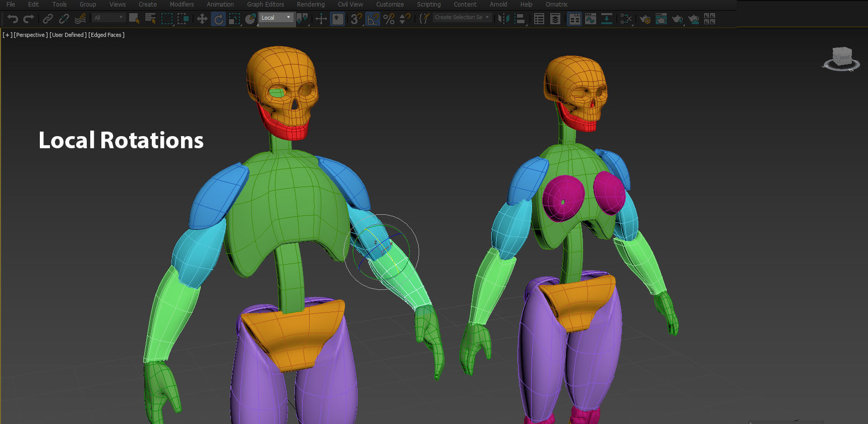
Task: Open Select by Name list icon
Action: click(x=150, y=19)
